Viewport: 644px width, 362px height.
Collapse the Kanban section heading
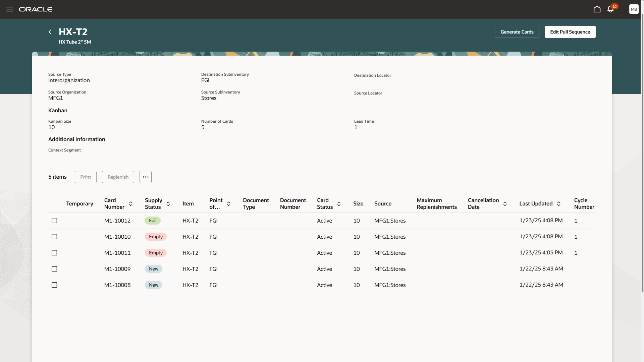(58, 110)
